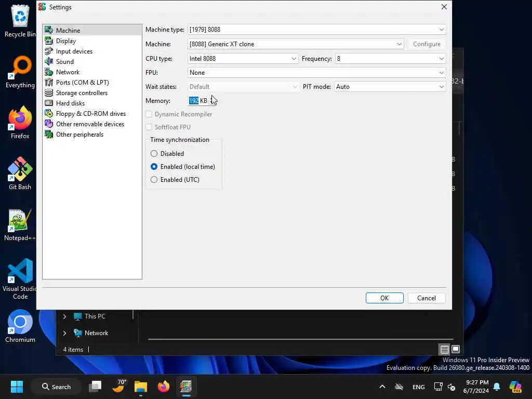Click the taskbar Search box
532x399 pixels.
click(x=56, y=387)
